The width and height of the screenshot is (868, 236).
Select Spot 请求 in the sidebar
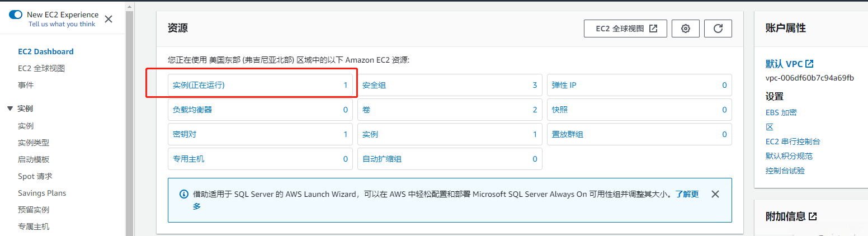35,176
